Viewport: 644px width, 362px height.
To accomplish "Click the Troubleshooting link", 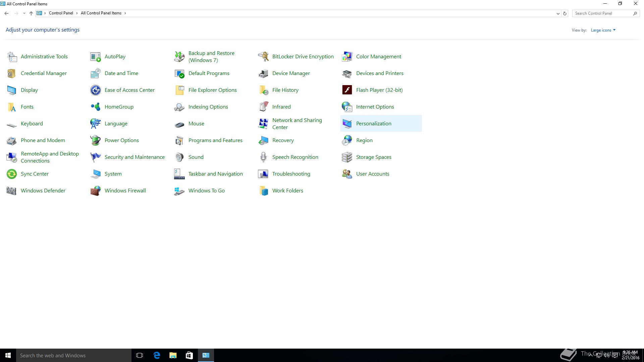I will pyautogui.click(x=291, y=174).
